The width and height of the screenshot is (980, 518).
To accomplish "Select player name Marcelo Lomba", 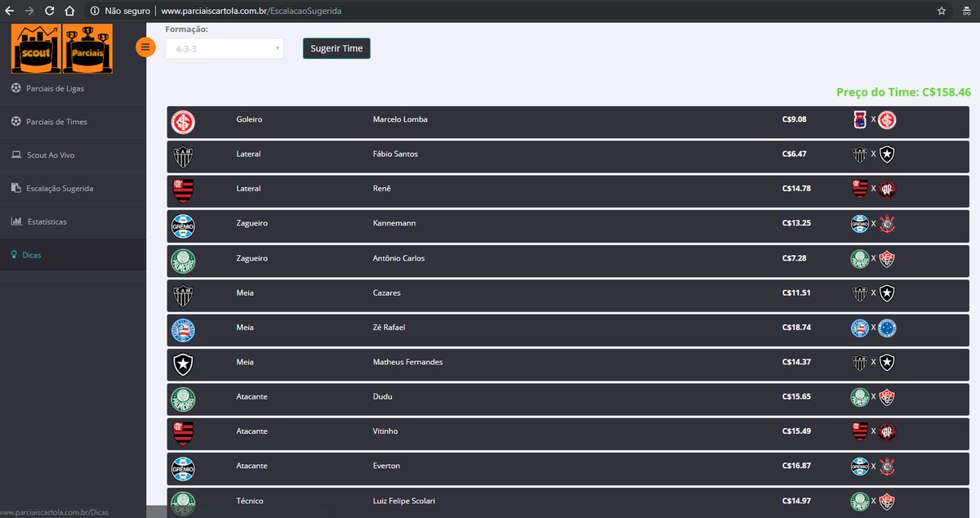I will pyautogui.click(x=400, y=119).
